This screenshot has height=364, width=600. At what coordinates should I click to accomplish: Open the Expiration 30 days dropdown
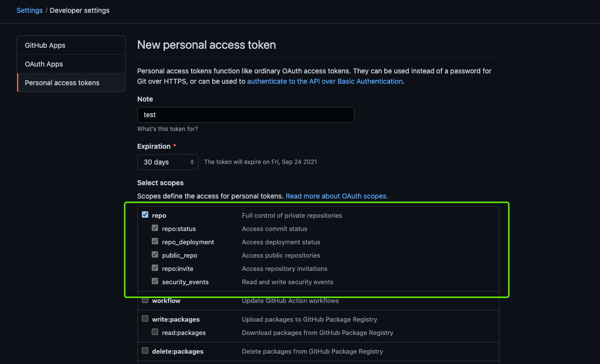coord(168,162)
